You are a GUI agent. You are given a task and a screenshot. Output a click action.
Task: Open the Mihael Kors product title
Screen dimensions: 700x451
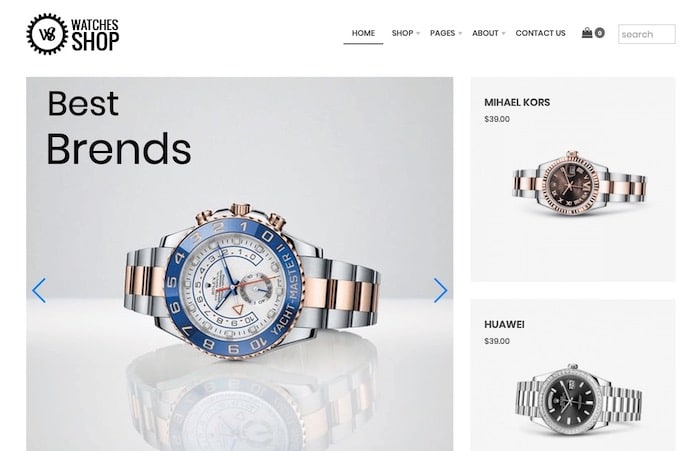517,102
